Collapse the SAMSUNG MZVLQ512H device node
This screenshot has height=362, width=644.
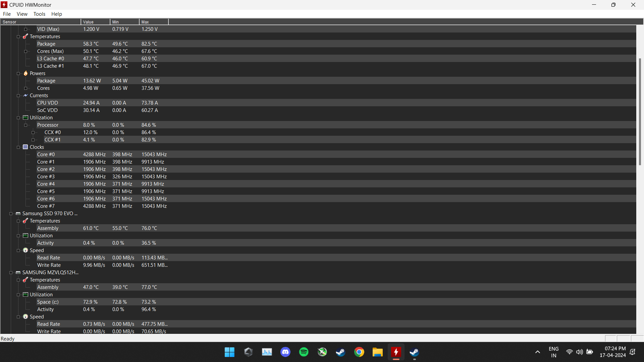click(11, 273)
